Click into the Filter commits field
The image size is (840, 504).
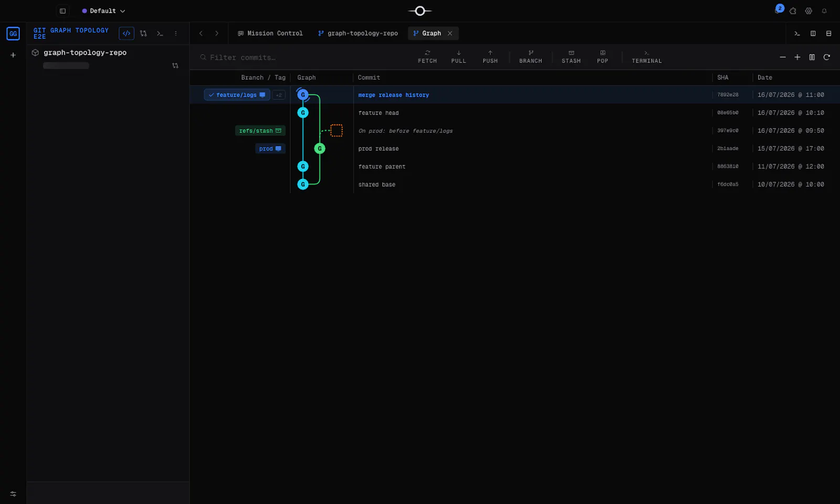pyautogui.click(x=304, y=57)
